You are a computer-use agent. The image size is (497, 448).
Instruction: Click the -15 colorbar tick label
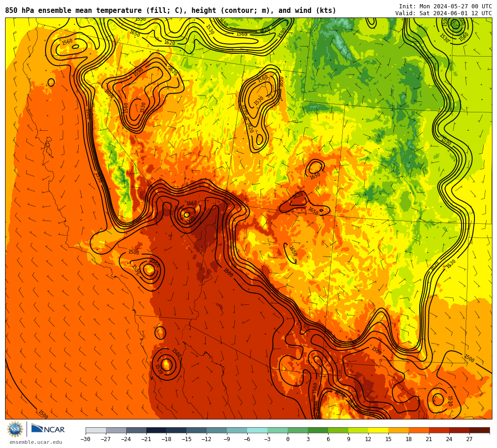[x=187, y=439]
